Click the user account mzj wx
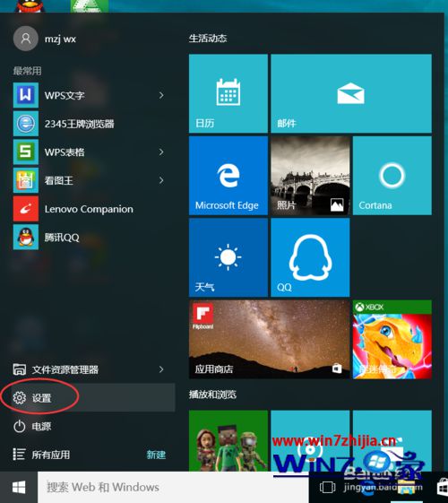Image resolution: width=448 pixels, height=503 pixels. pyautogui.click(x=45, y=39)
